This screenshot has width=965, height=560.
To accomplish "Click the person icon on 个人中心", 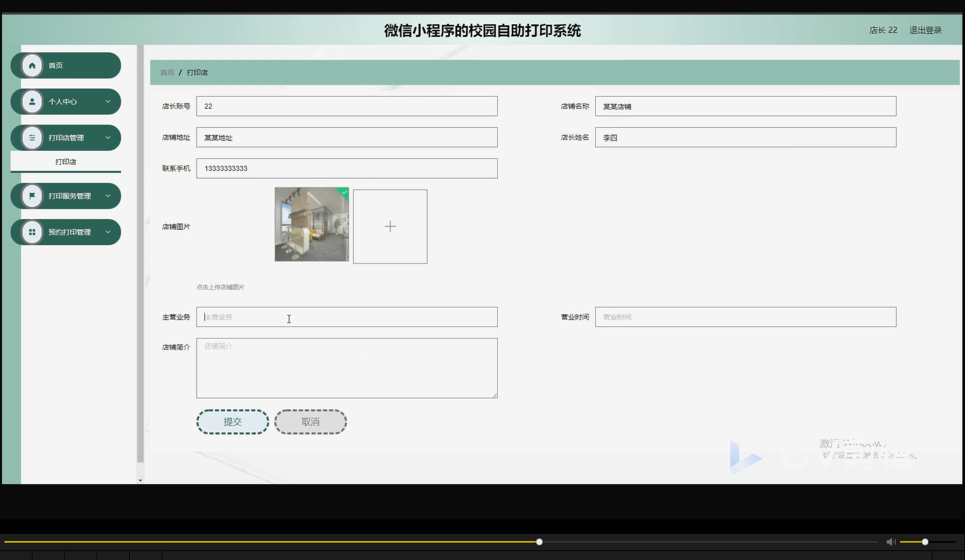I will coord(32,101).
